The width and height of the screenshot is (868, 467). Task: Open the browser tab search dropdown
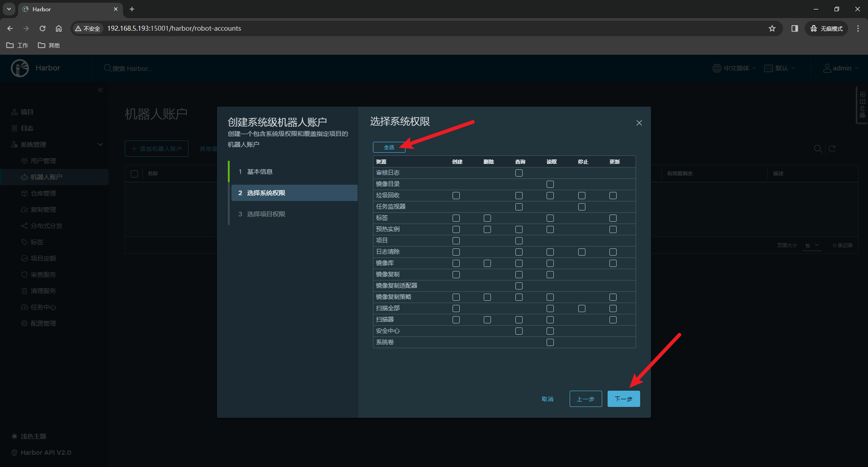tap(9, 9)
